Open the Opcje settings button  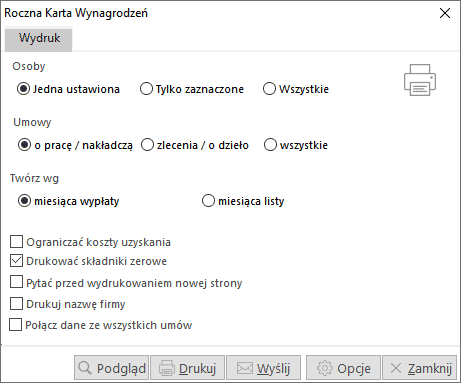(x=343, y=368)
